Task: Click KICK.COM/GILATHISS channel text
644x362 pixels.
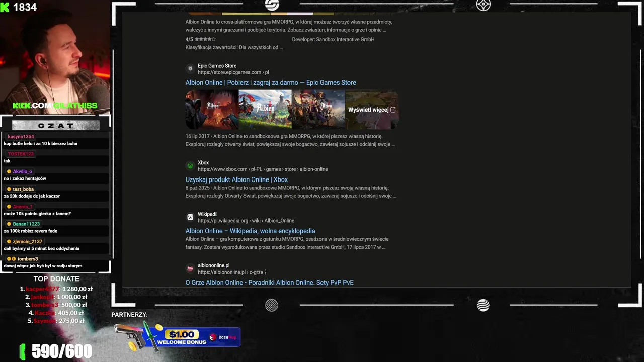Action: pos(55,106)
